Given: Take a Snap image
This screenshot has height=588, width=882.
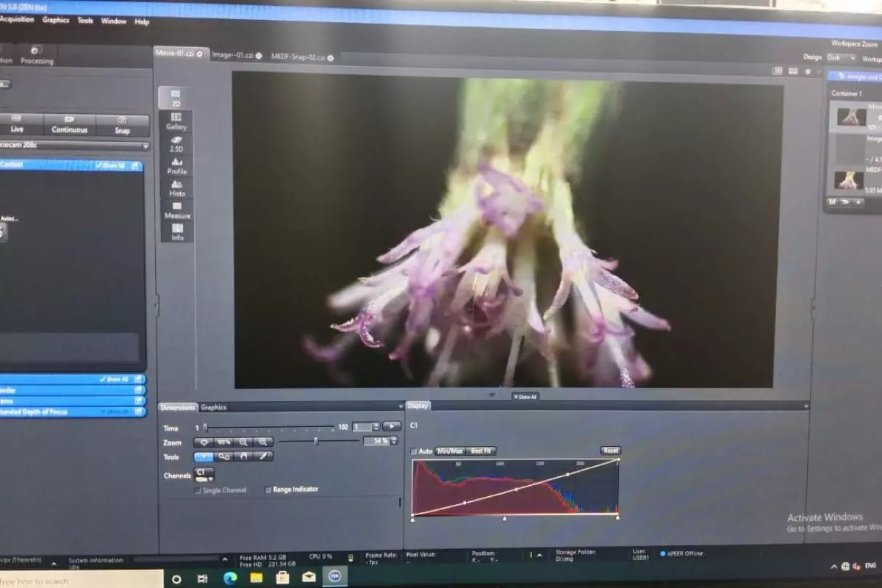Looking at the screenshot, I should [122, 125].
